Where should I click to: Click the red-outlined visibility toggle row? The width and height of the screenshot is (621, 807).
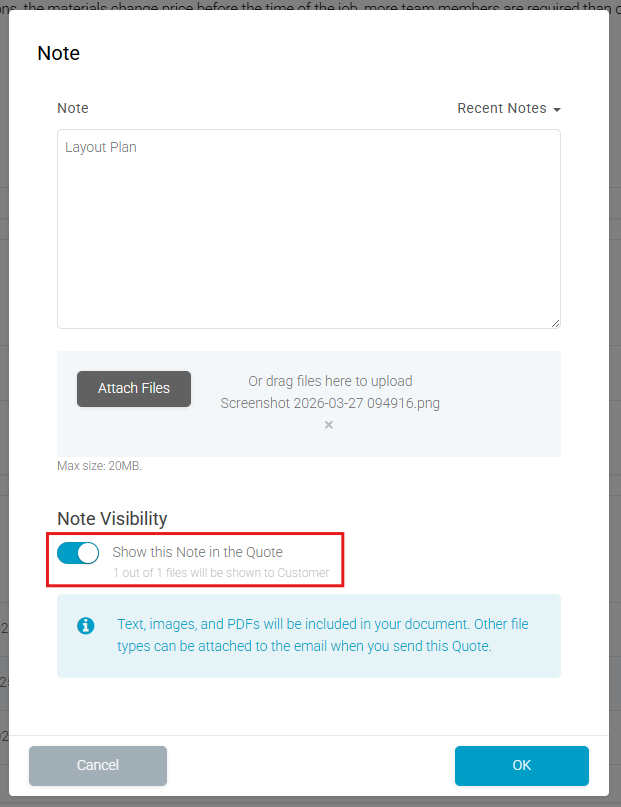pyautogui.click(x=196, y=558)
